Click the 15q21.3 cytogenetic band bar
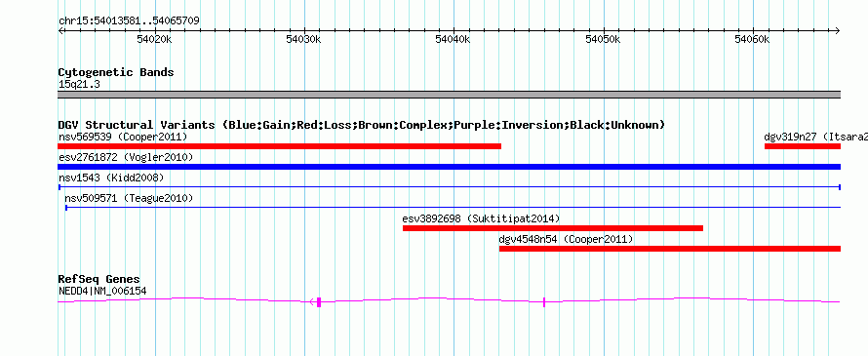 (x=449, y=95)
